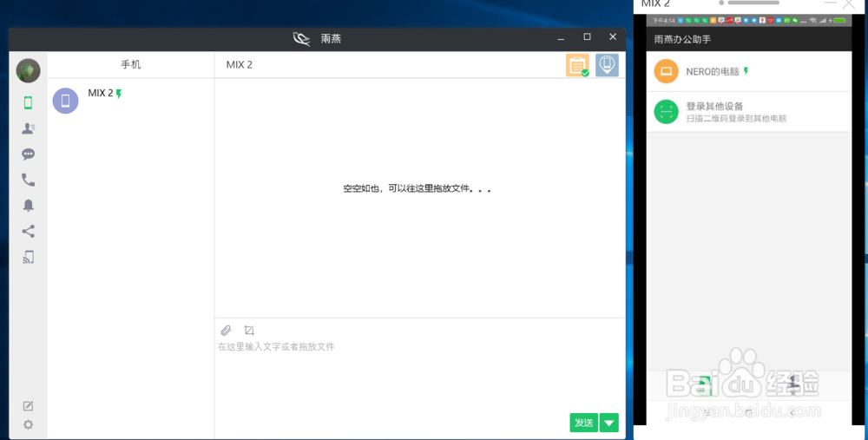Viewport: 868px width, 440px height.
Task: Click the compose note icon
Action: point(29,406)
